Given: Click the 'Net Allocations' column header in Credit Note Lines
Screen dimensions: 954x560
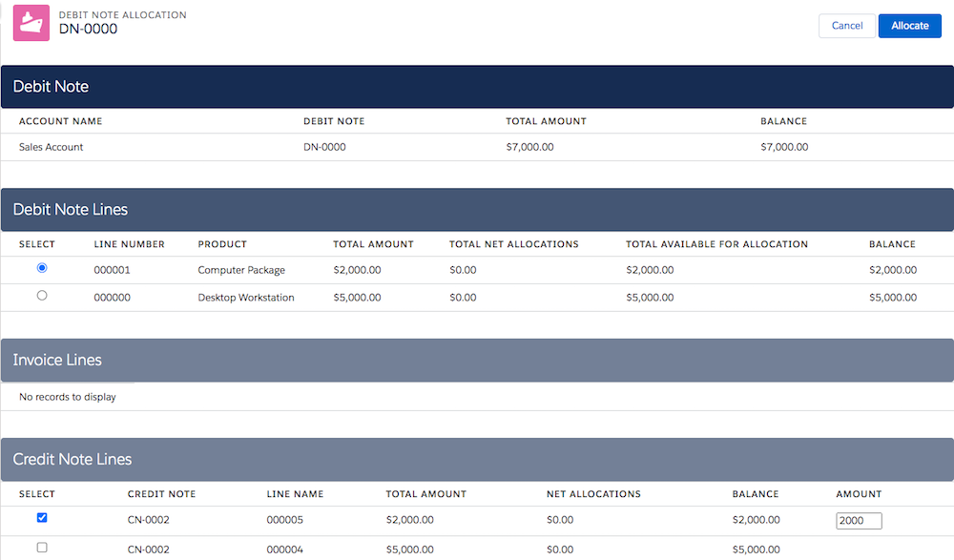Looking at the screenshot, I should 593,494.
